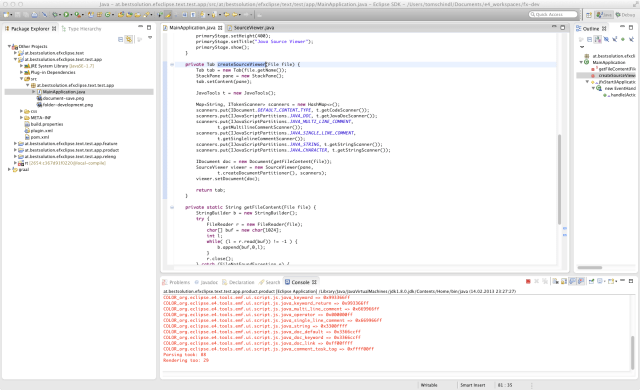Open the Outline view tab
Image resolution: width=640 pixels, height=390 pixels.
(x=591, y=29)
